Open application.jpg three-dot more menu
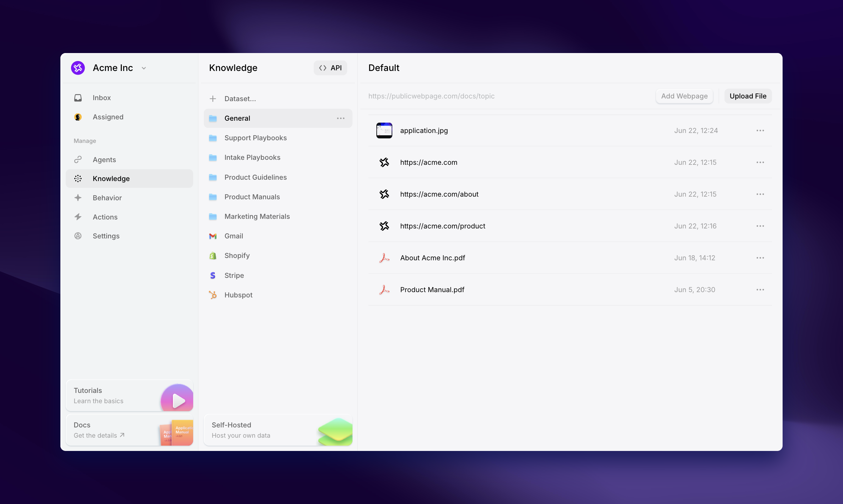The width and height of the screenshot is (843, 504). click(x=760, y=131)
